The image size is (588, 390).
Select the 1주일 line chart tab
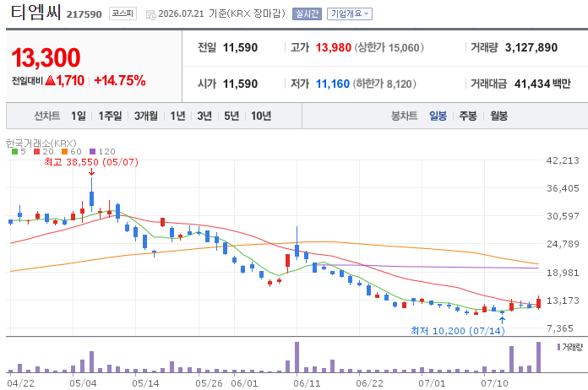pos(110,116)
